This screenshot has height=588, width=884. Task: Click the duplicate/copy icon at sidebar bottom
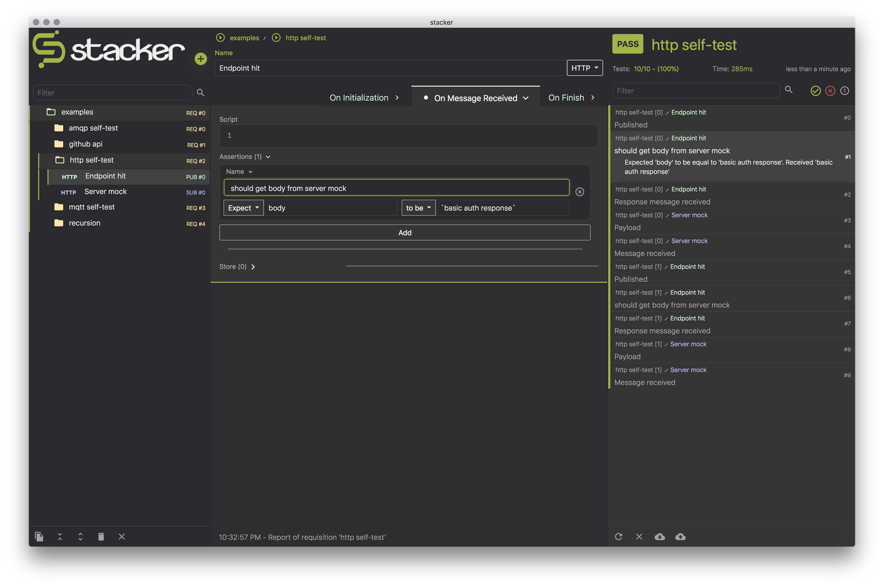point(39,536)
